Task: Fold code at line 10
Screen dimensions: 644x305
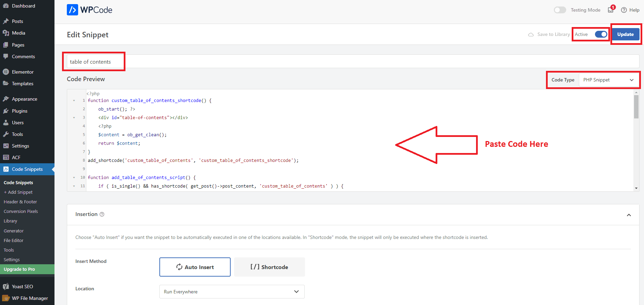Action: (74, 178)
